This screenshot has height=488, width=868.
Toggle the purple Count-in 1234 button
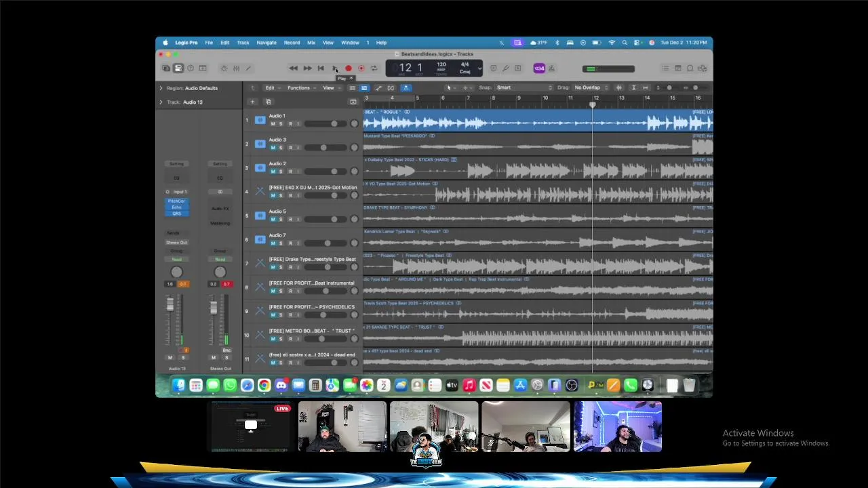click(x=539, y=68)
